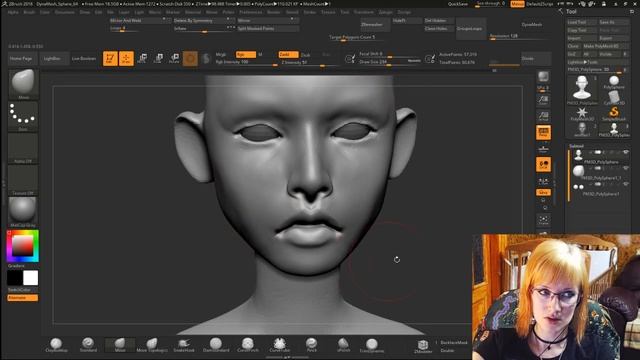Hide first PM3D_PolySphere subtool with eye
The height and width of the screenshot is (360, 640).
[625, 152]
